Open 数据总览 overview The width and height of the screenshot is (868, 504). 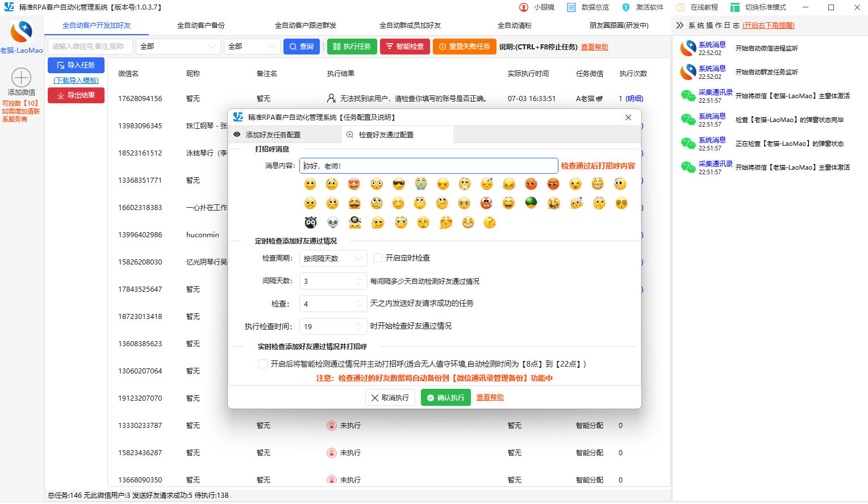pos(588,7)
